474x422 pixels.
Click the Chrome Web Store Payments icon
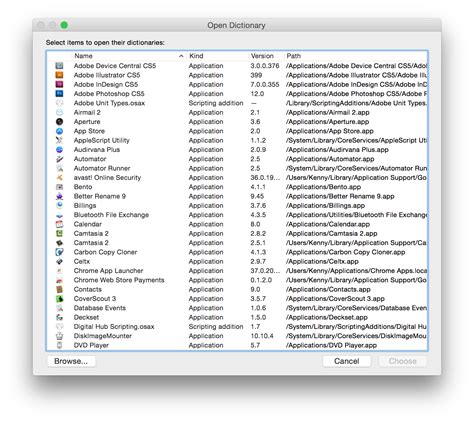pos(59,280)
